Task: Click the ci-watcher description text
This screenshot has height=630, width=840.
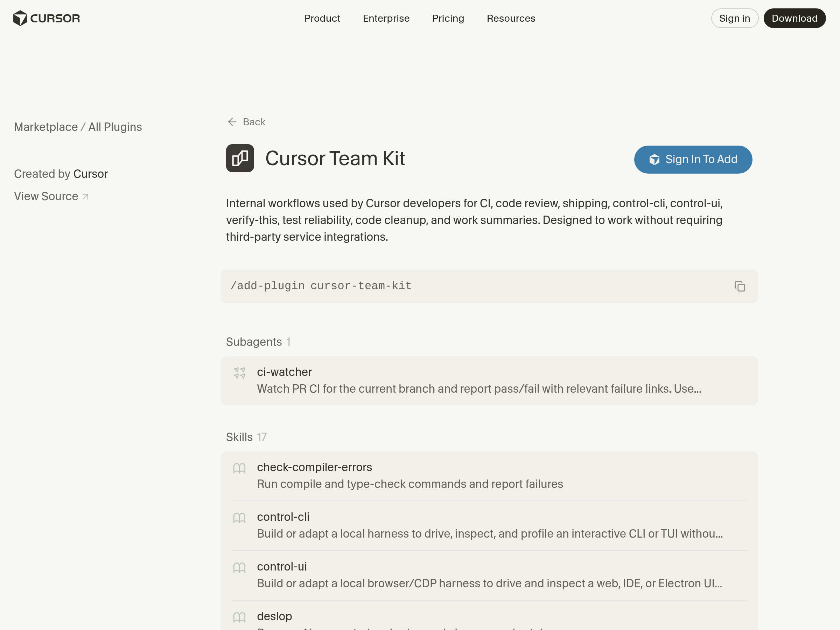Action: (479, 389)
